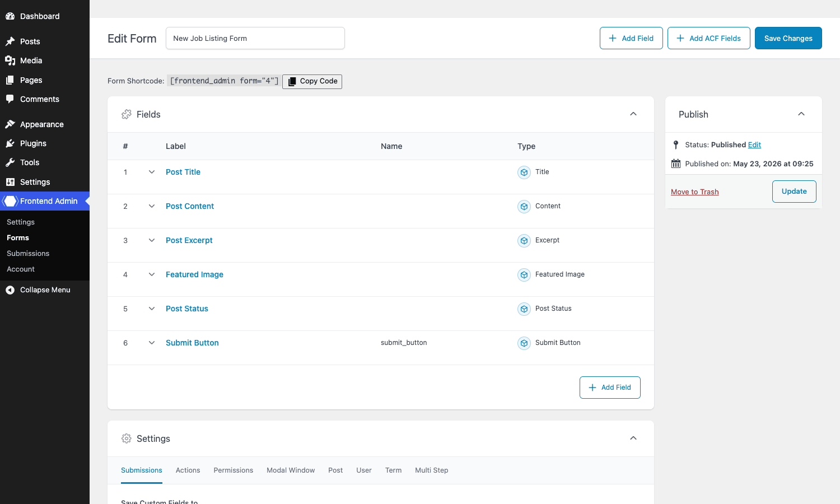Expand the Post Content field row
Viewport: 840px width, 504px height.
click(152, 206)
